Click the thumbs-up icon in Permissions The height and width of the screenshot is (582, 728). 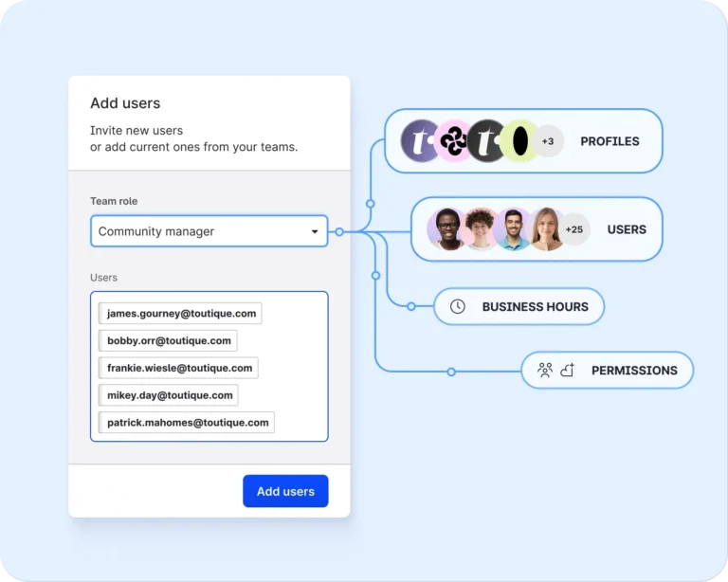(568, 371)
